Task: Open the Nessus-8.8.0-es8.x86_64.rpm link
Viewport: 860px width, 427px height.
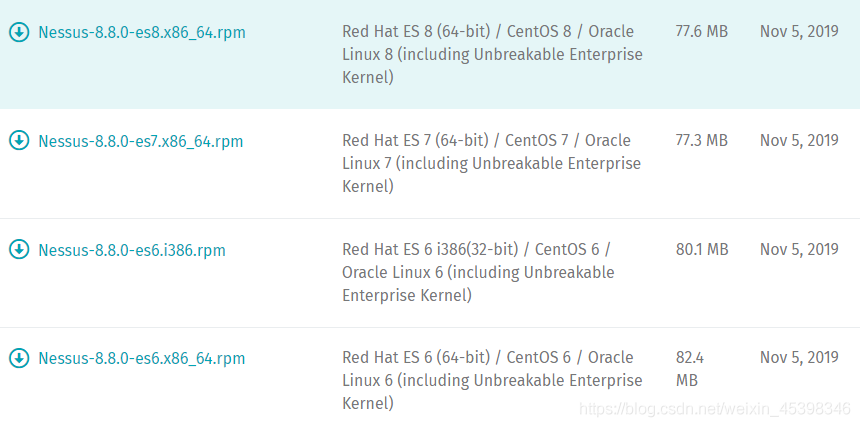Action: pos(142,33)
